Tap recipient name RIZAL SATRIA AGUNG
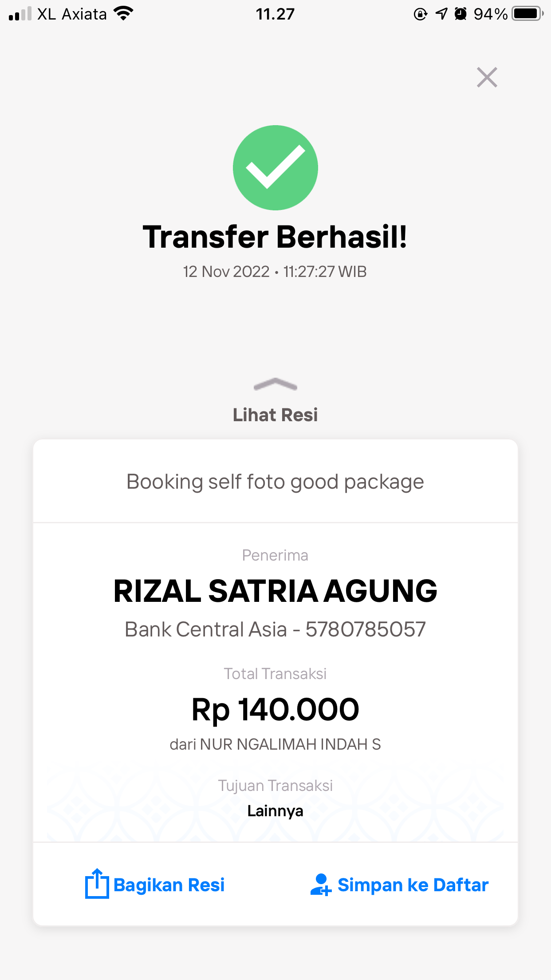The height and width of the screenshot is (980, 551). pos(275,591)
